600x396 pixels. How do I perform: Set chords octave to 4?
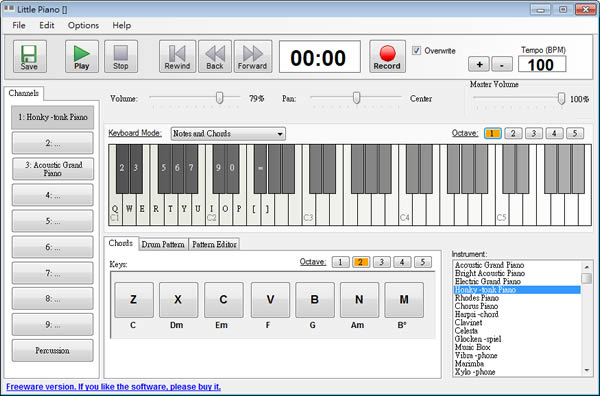(x=402, y=262)
